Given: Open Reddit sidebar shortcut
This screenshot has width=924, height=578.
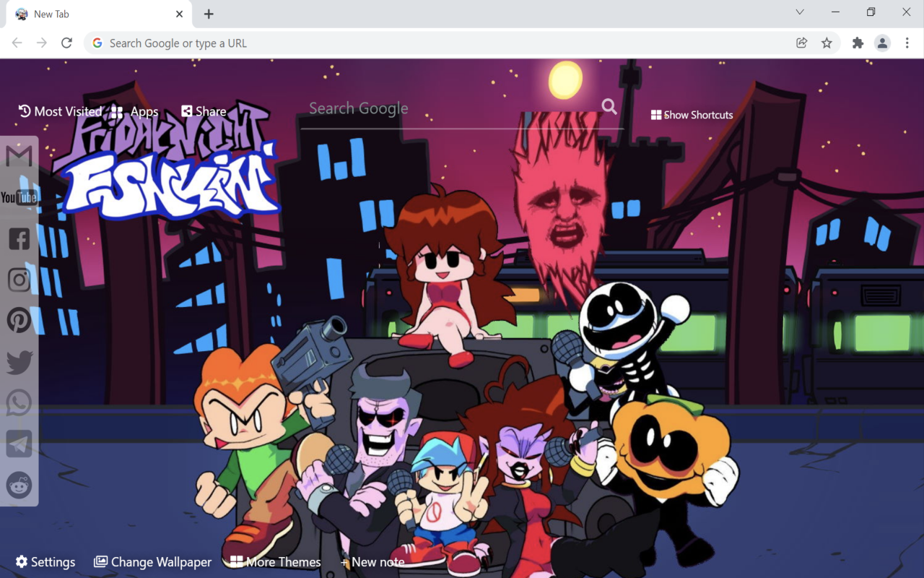Looking at the screenshot, I should click(x=19, y=485).
